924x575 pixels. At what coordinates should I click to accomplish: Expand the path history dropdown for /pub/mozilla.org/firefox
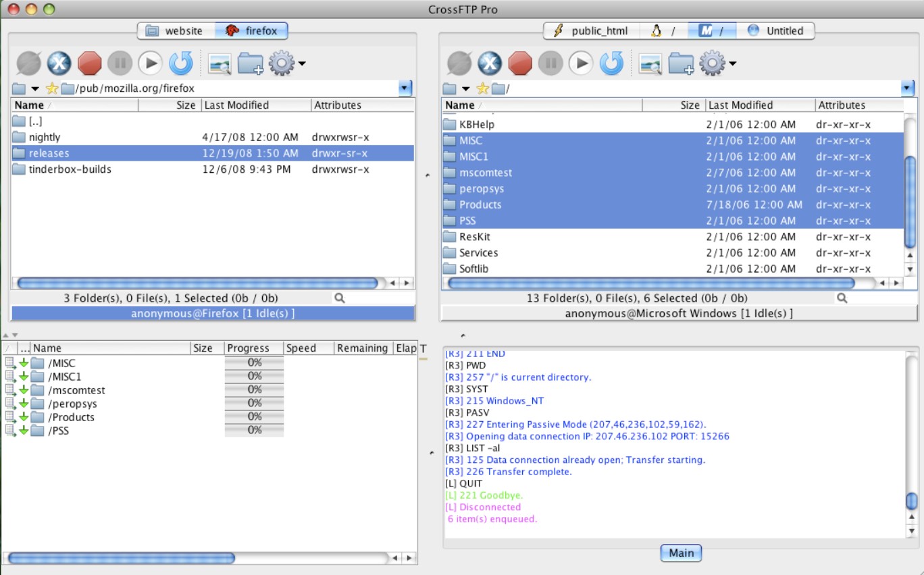(404, 88)
